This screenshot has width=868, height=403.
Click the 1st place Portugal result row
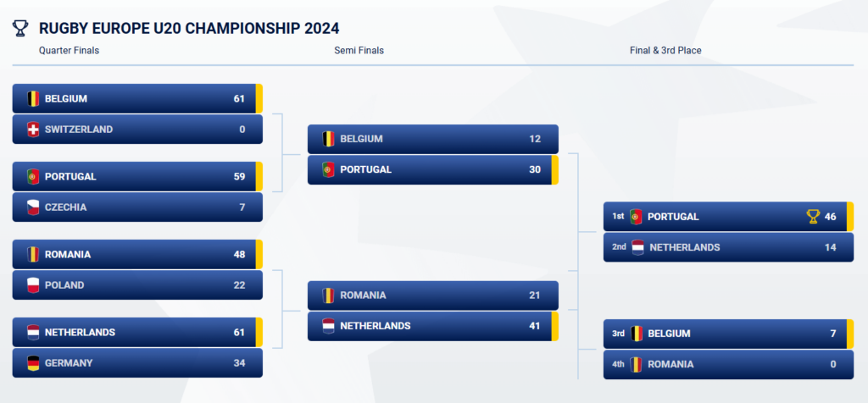728,217
